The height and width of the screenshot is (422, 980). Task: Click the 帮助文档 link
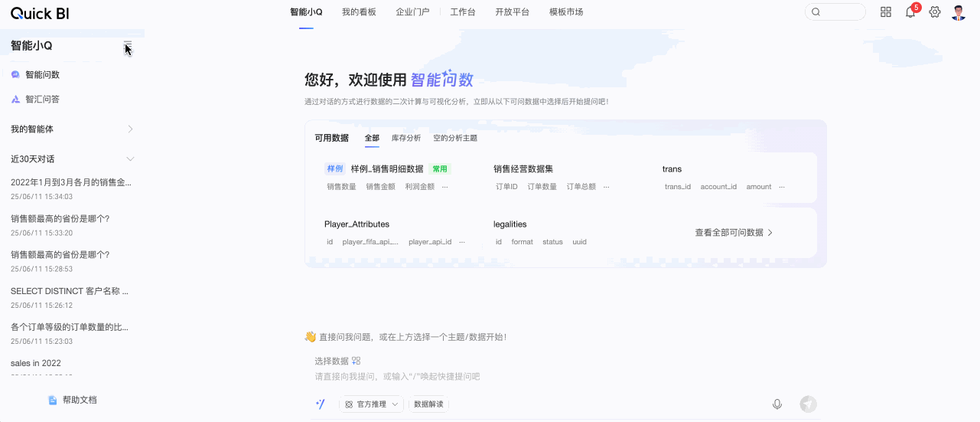80,400
